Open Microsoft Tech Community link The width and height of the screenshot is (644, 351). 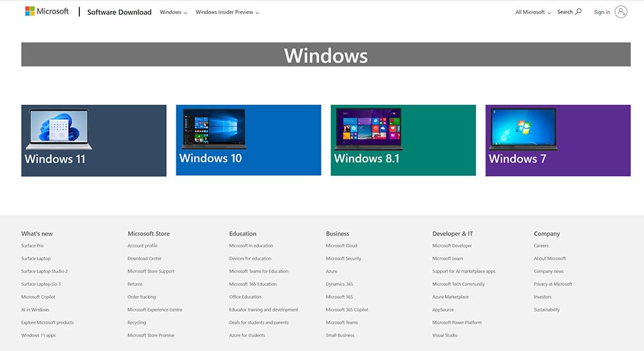(x=459, y=283)
